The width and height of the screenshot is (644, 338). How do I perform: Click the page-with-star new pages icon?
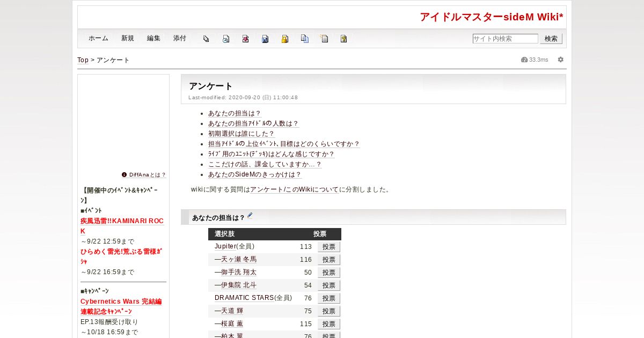(324, 39)
